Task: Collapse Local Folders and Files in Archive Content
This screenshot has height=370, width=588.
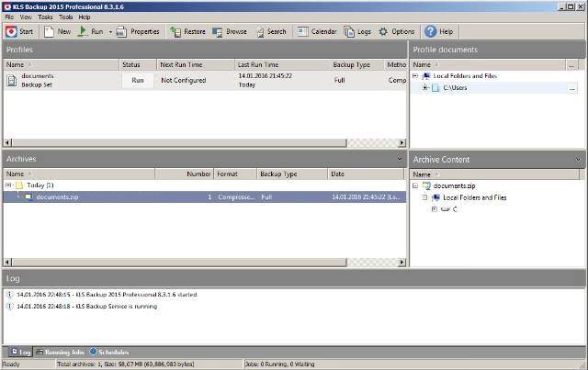Action: (424, 197)
